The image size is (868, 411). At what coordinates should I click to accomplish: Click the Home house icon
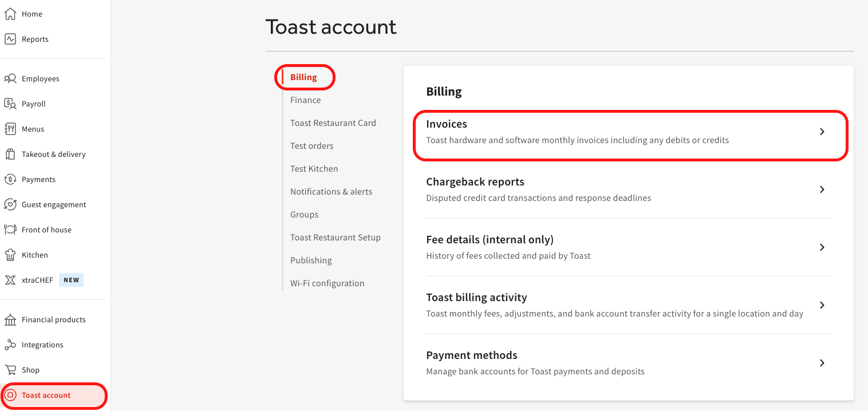tap(10, 14)
